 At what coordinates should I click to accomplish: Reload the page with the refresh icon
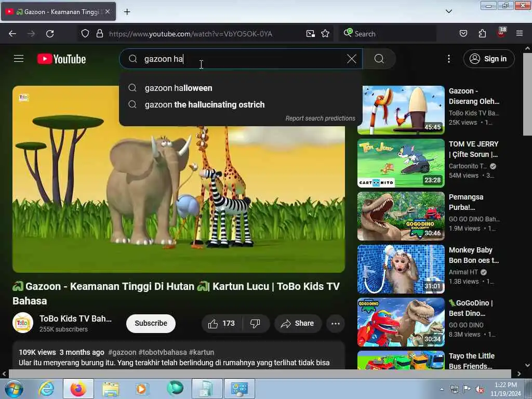click(x=50, y=34)
